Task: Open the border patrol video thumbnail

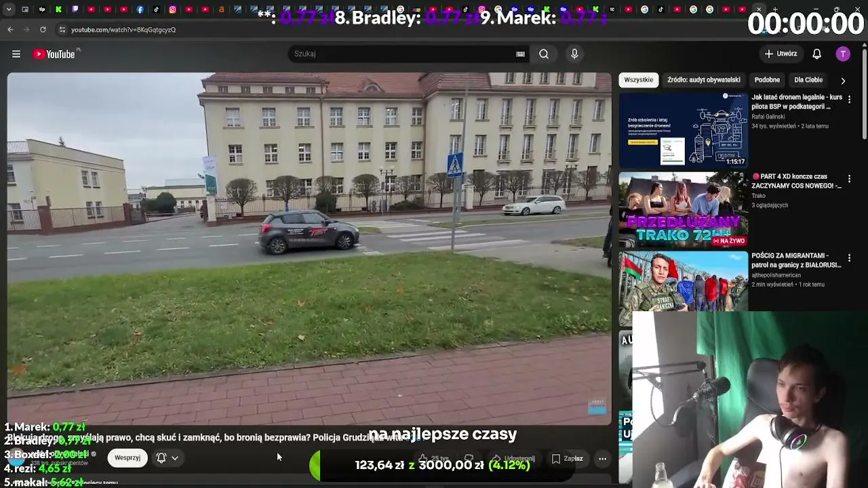Action: pyautogui.click(x=683, y=281)
